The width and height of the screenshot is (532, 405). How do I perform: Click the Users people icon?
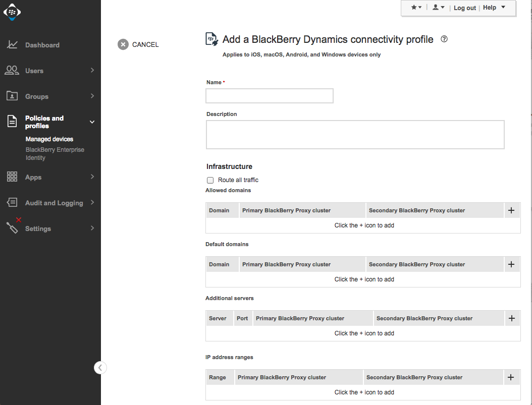pos(12,71)
